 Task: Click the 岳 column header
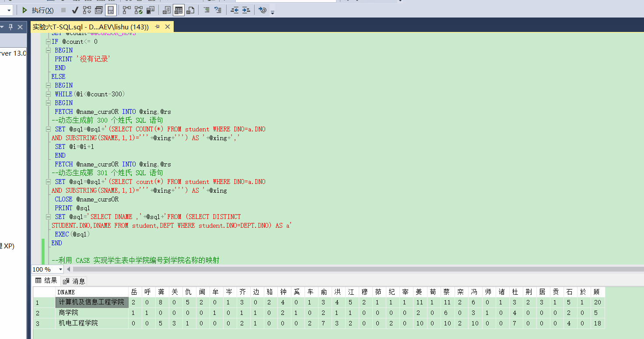pyautogui.click(x=136, y=292)
